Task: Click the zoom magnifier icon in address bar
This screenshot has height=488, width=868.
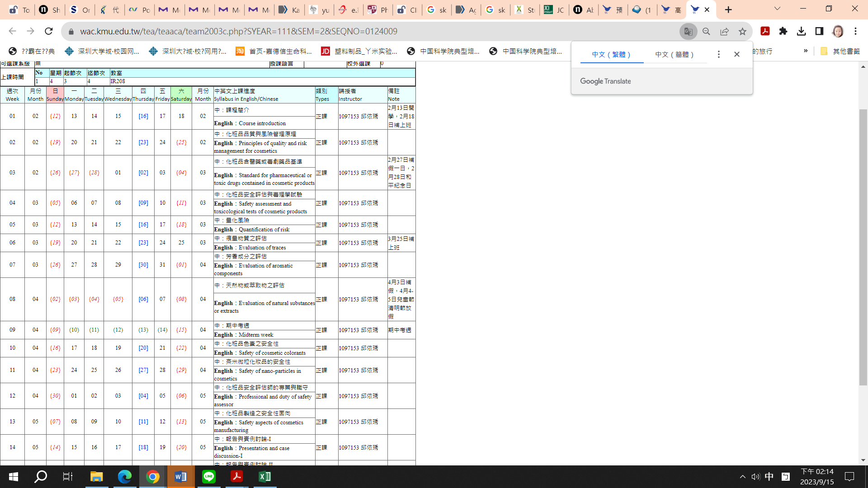Action: 706,31
